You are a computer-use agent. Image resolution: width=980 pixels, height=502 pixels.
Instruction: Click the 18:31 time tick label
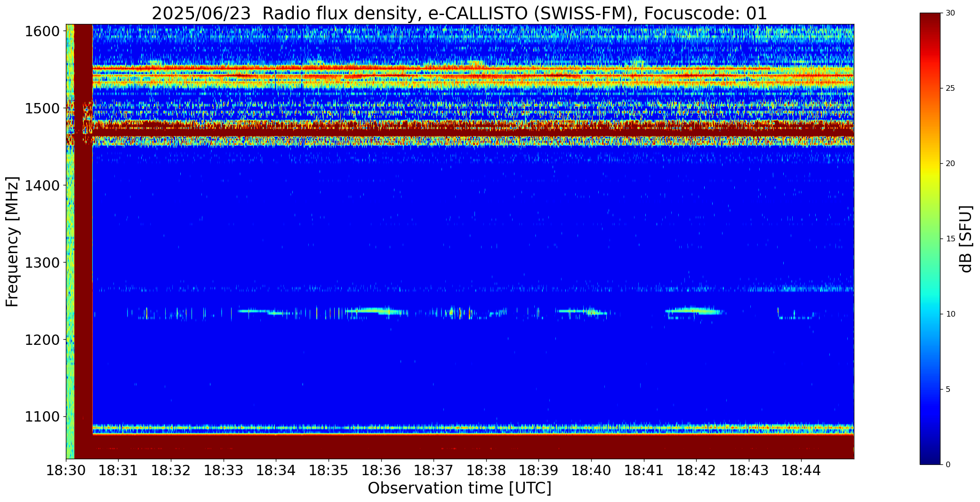point(119,470)
